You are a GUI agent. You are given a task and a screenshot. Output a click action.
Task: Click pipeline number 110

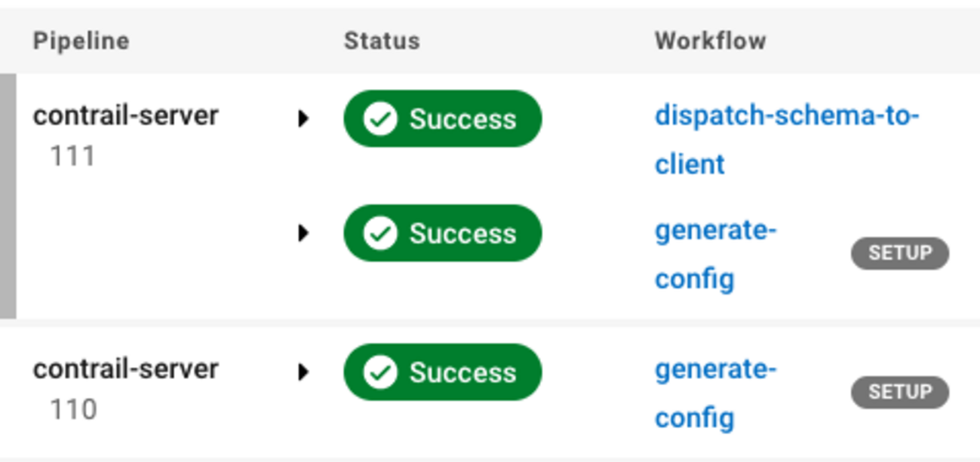click(73, 410)
